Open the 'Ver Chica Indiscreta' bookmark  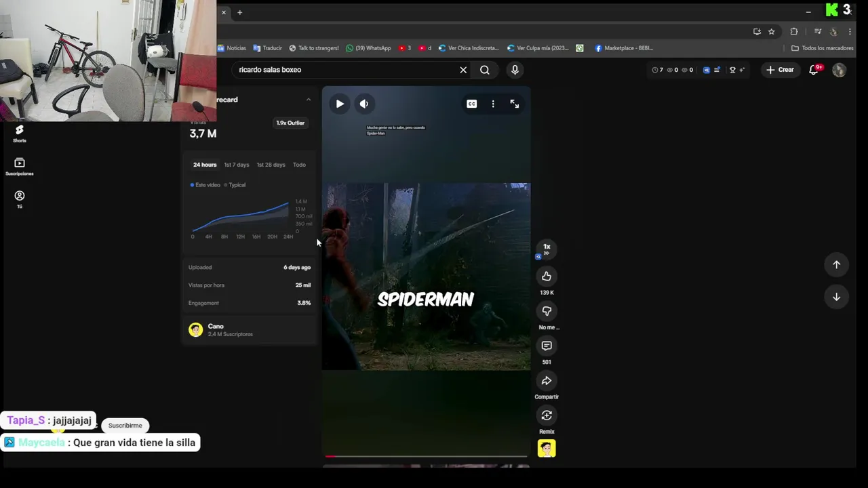tap(469, 48)
